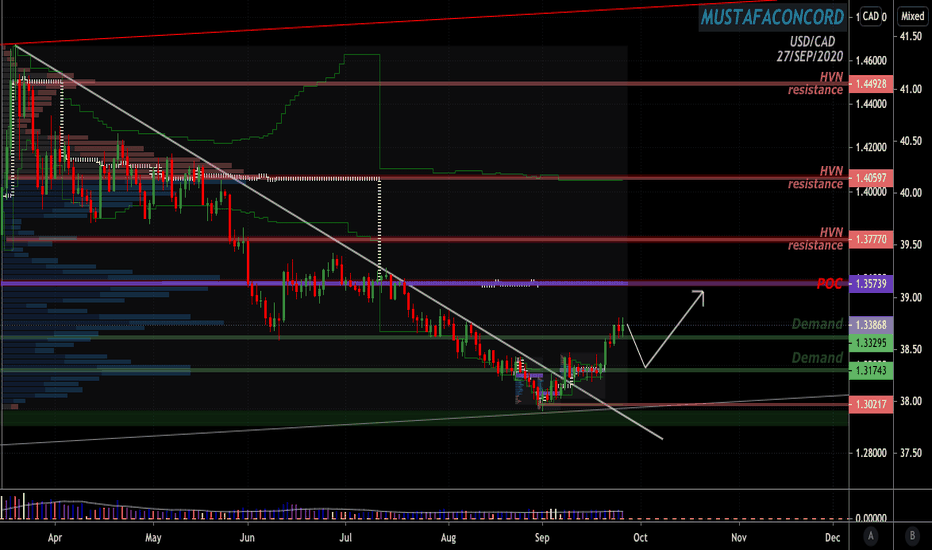
Task: Click the Jun label on the time axis
Action: click(247, 538)
